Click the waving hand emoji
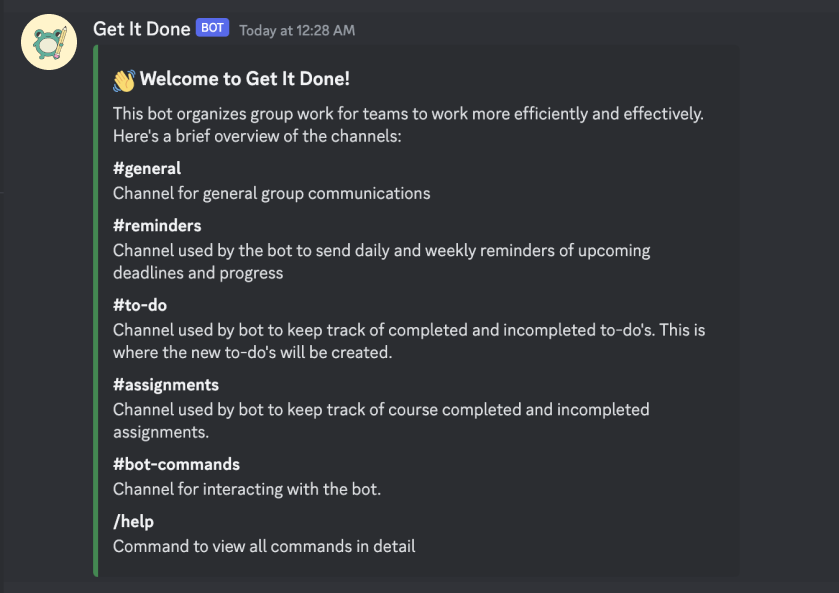The height and width of the screenshot is (593, 839). (x=124, y=80)
